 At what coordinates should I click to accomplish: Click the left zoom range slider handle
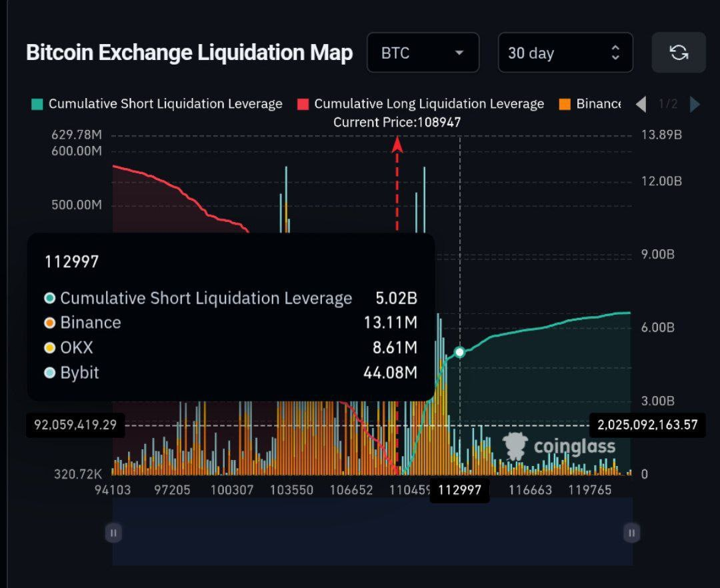pyautogui.click(x=113, y=533)
